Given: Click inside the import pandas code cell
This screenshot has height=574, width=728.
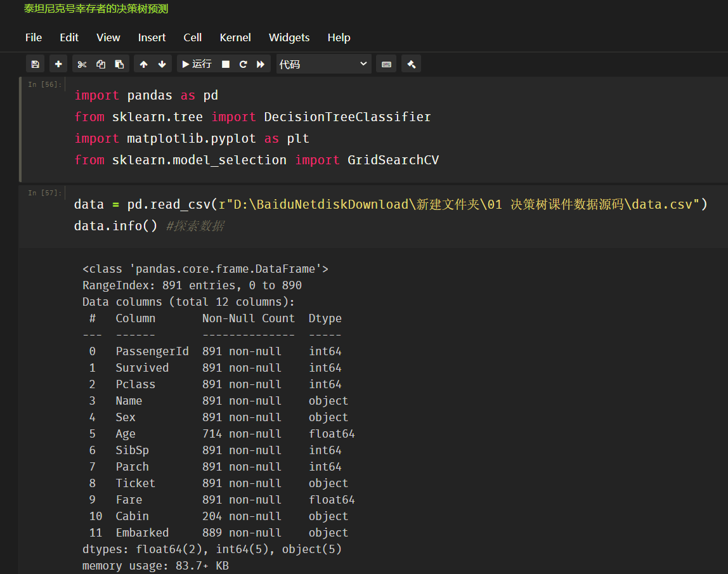Looking at the screenshot, I should coord(254,127).
